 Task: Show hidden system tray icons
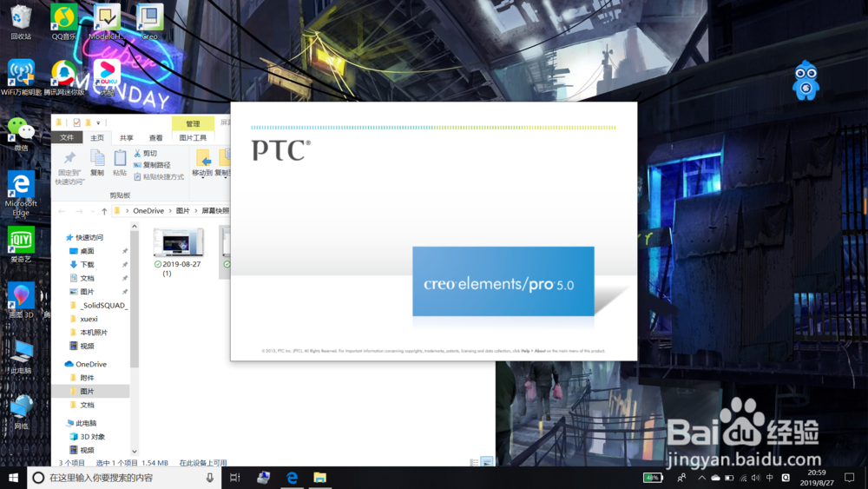[702, 478]
